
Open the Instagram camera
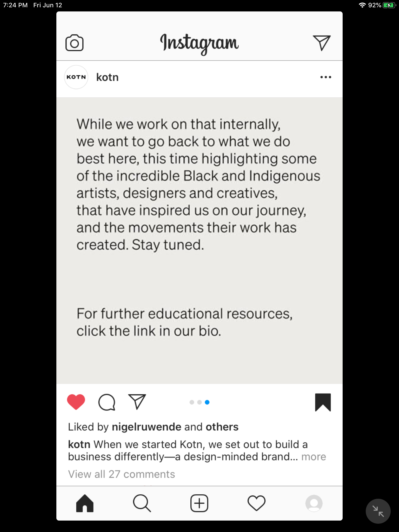pos(74,43)
